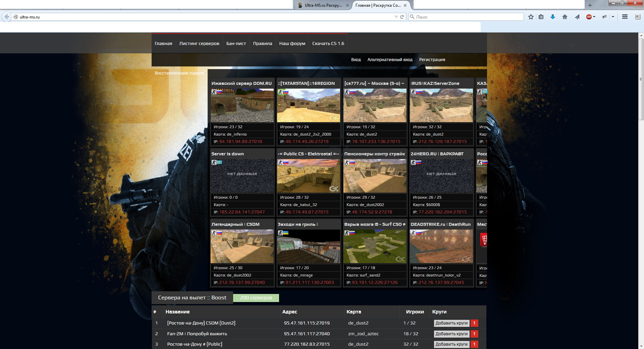This screenshot has width=644, height=349.
Task: Click the CS icon on IRUSIIKAZIServerZone card
Action: click(413, 92)
